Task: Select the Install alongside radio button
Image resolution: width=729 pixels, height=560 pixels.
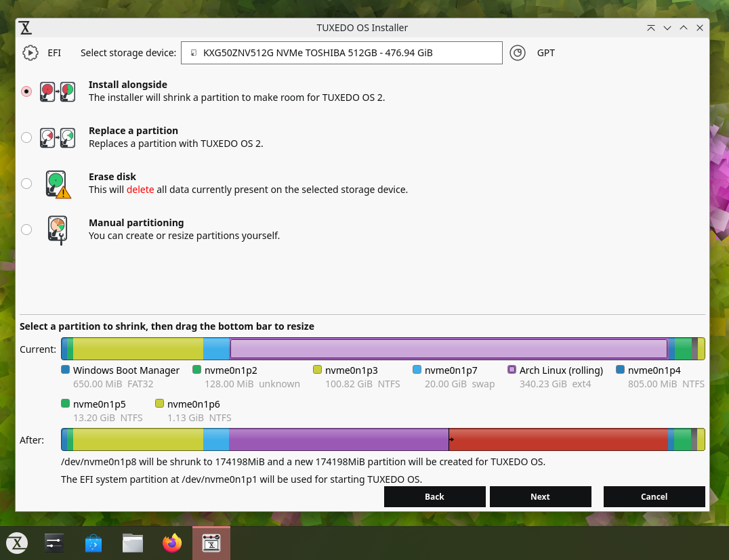Action: (x=26, y=91)
